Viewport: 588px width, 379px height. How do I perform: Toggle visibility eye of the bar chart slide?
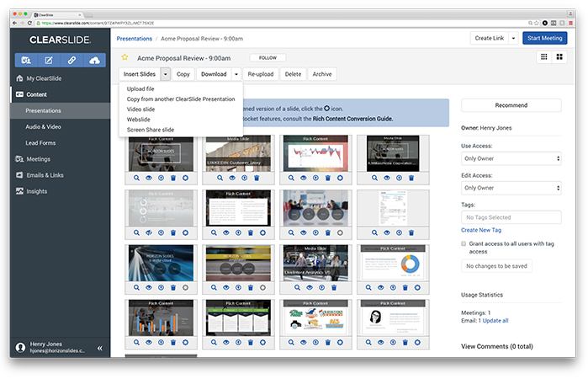tap(149, 343)
